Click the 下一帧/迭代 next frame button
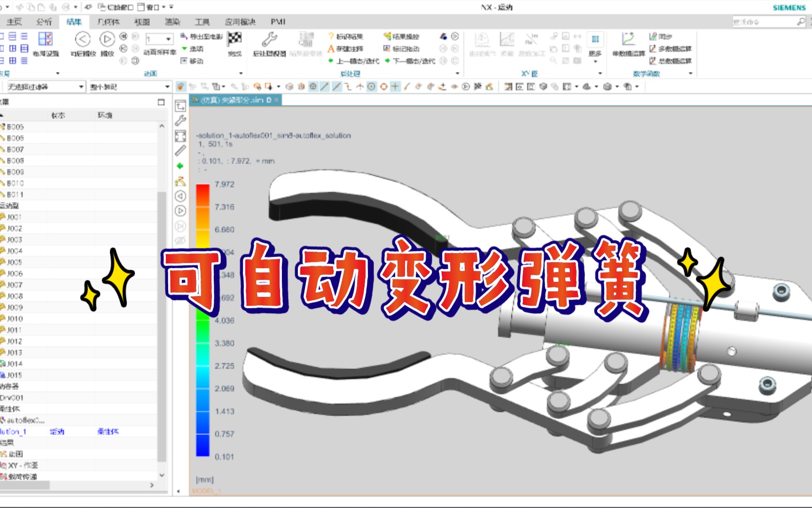 (x=412, y=61)
